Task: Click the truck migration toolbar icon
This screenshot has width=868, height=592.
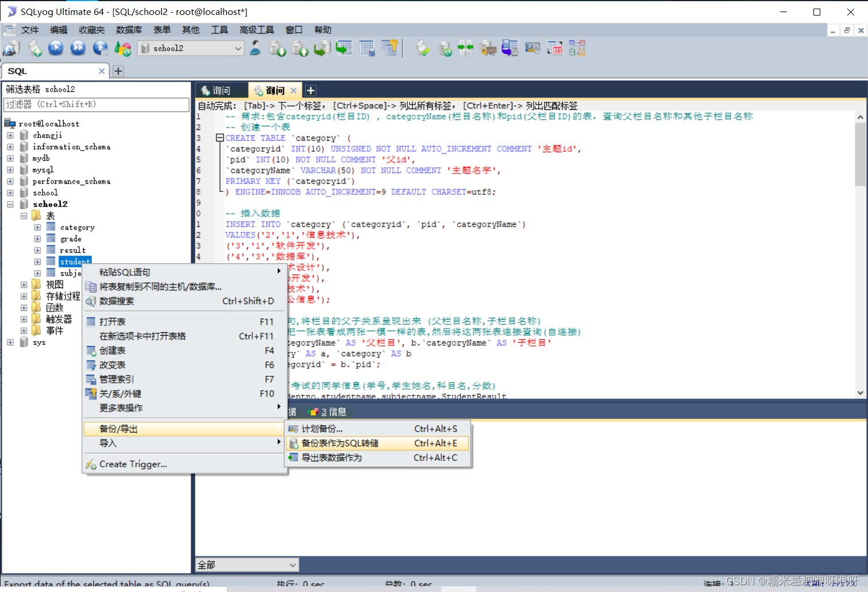Action: click(x=488, y=48)
